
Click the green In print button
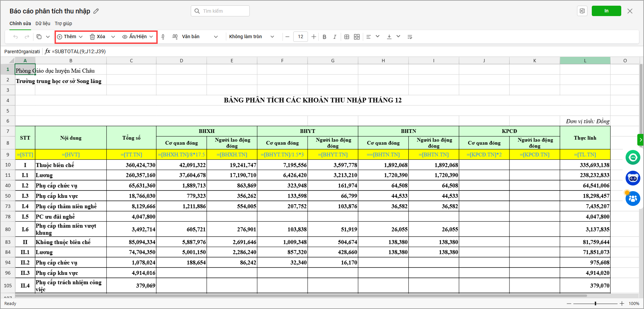pos(606,11)
